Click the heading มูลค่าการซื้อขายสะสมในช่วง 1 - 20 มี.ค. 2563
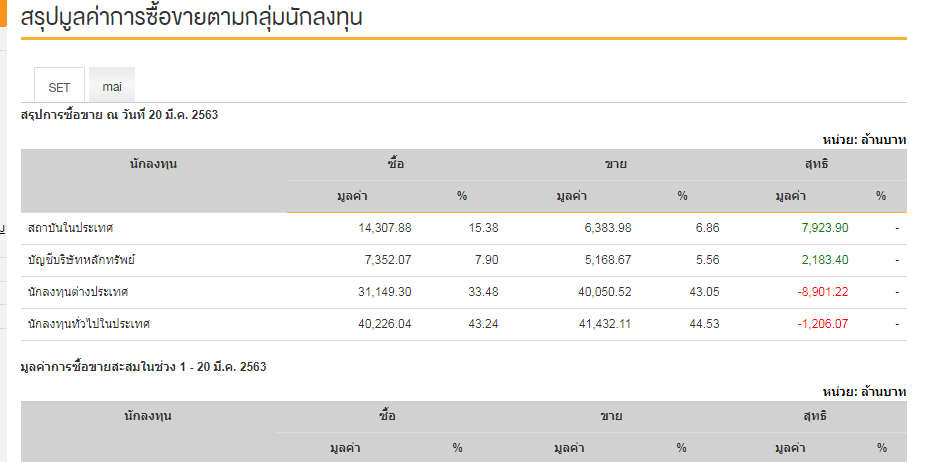The height and width of the screenshot is (462, 949). [144, 367]
